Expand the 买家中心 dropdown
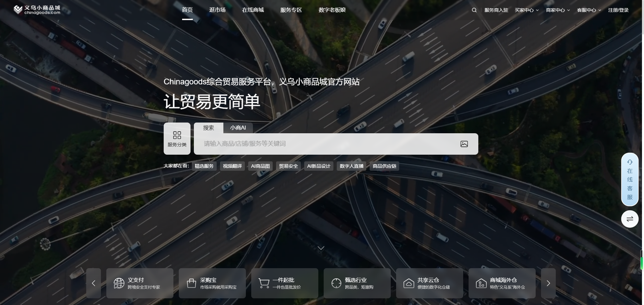The image size is (644, 305). pyautogui.click(x=527, y=10)
